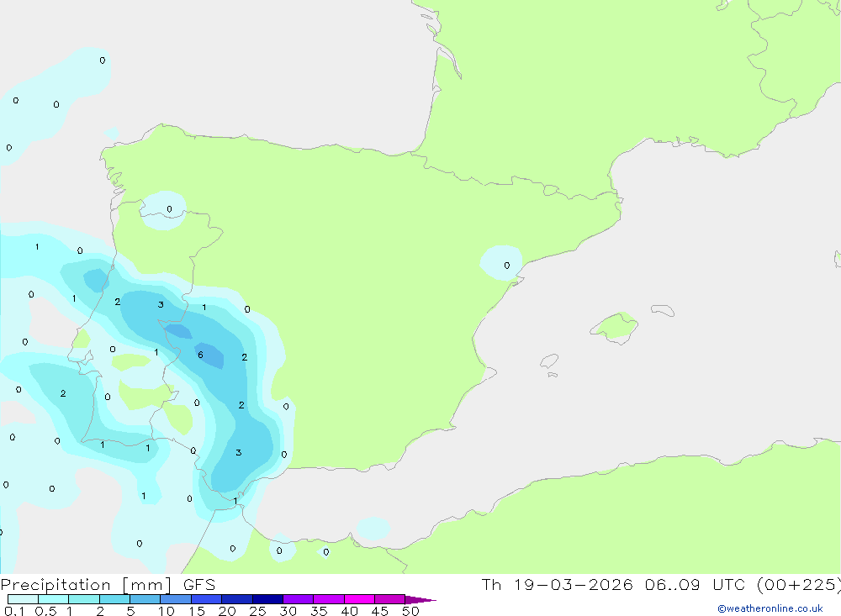This screenshot has height=616, width=841.
Task: Select the 45–50 mm legend swatch
Action: point(389,599)
